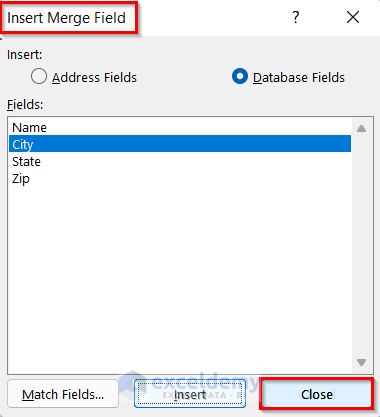Click the Insert: label text

tap(25, 54)
